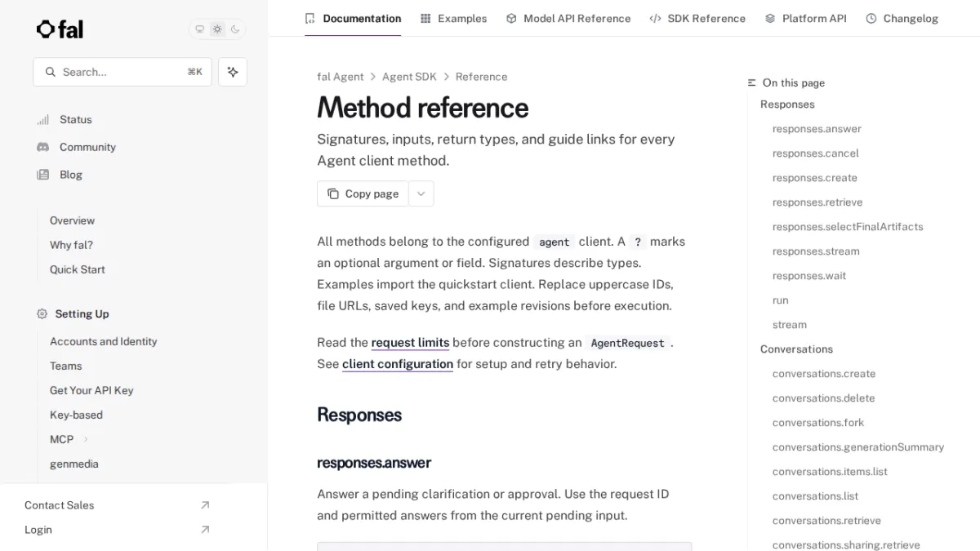Jump to run in outline

[x=781, y=300]
